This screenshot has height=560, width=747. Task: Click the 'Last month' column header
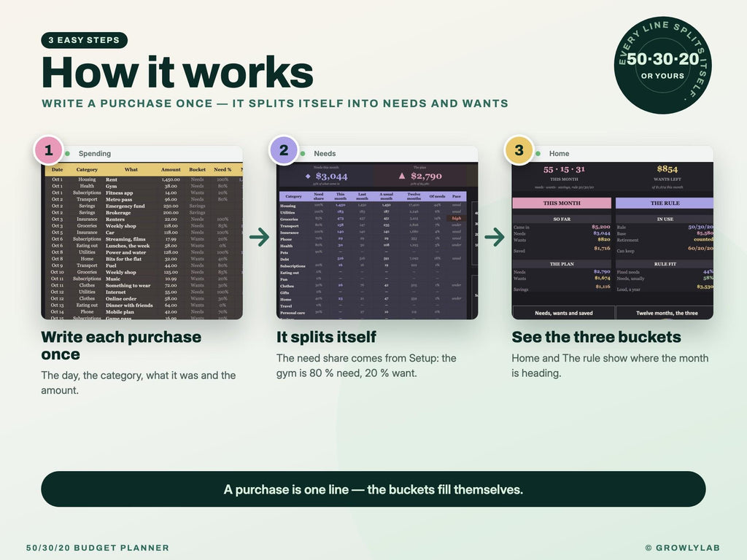(x=362, y=196)
